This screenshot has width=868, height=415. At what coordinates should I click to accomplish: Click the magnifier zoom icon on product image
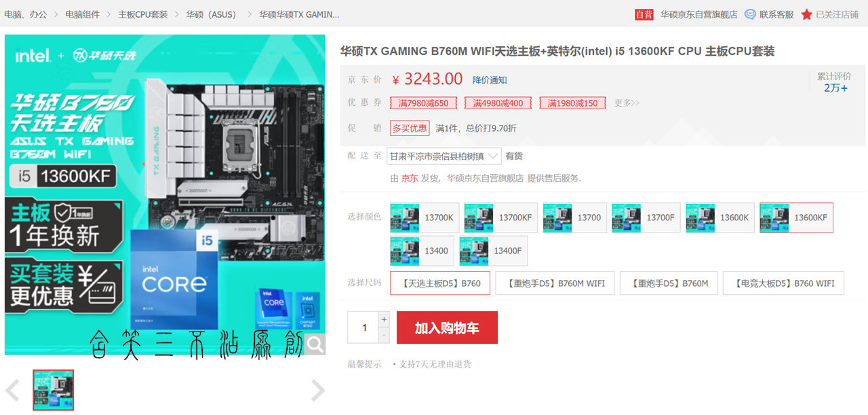[315, 344]
